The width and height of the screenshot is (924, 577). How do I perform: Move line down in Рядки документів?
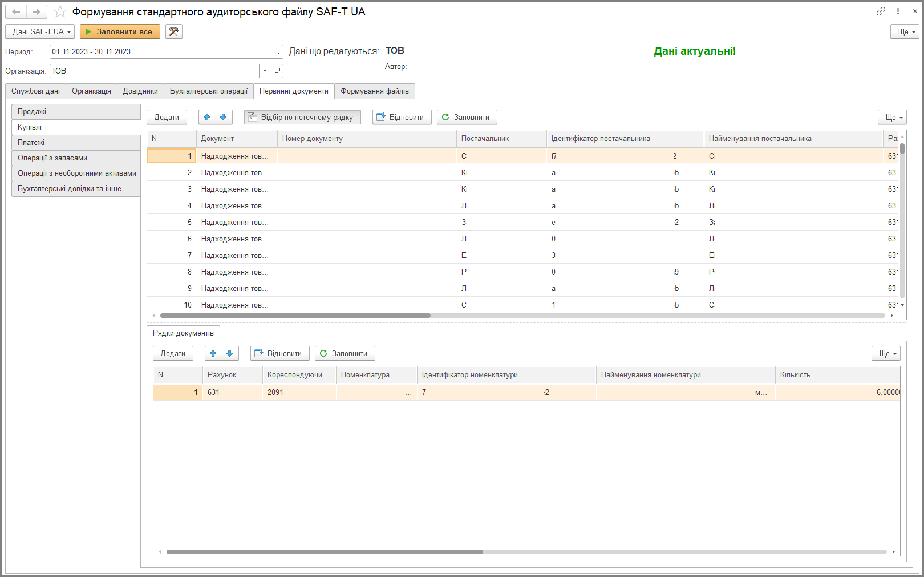[230, 353]
